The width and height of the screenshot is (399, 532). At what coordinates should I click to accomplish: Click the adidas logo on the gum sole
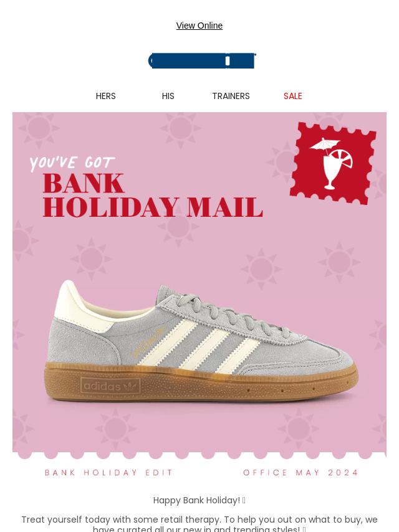coord(110,386)
